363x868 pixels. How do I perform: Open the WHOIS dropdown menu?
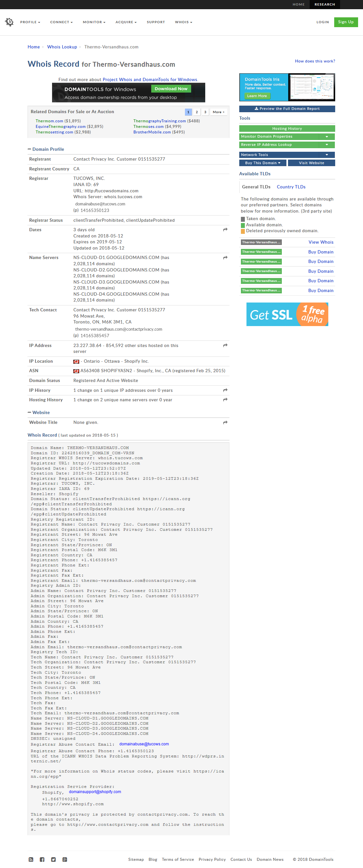(184, 22)
